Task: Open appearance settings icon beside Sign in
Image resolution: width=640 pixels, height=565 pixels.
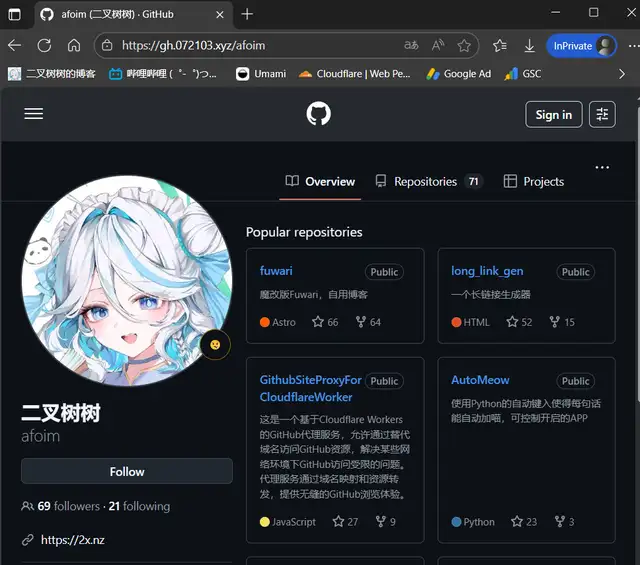Action: (602, 114)
